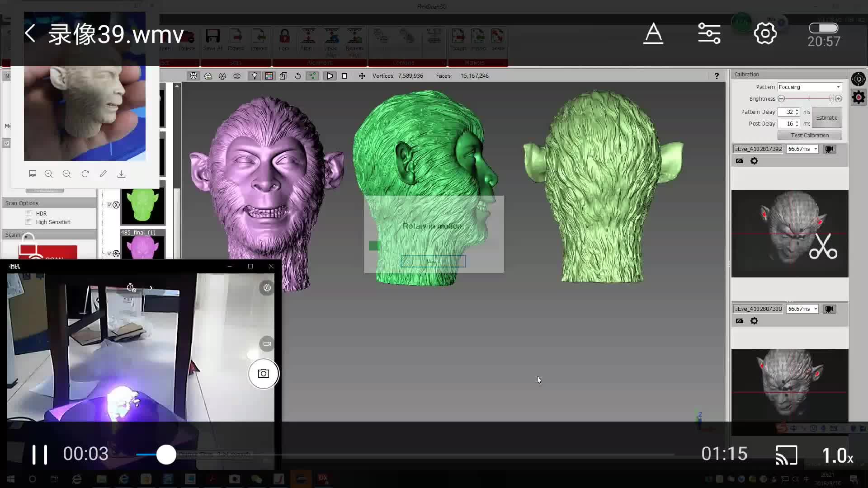Zoom in the preview image
Screen dimensions: 868x488
[x=49, y=174]
